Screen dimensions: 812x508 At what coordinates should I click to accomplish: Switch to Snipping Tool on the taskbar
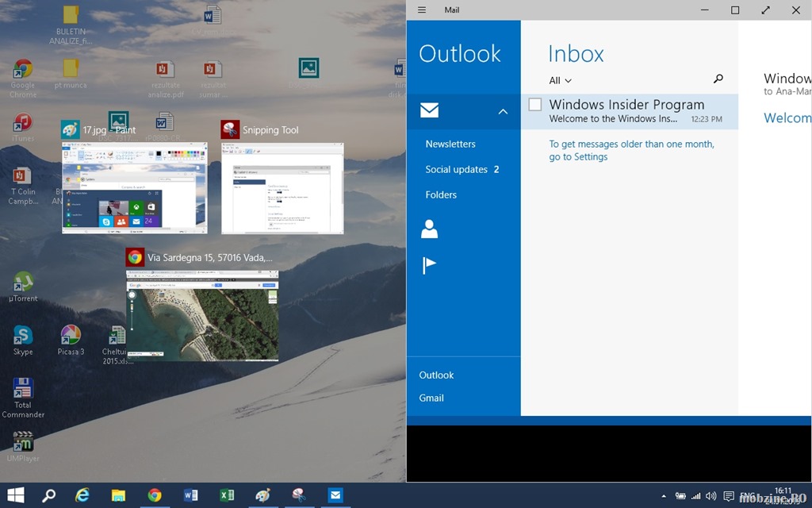[x=299, y=495]
